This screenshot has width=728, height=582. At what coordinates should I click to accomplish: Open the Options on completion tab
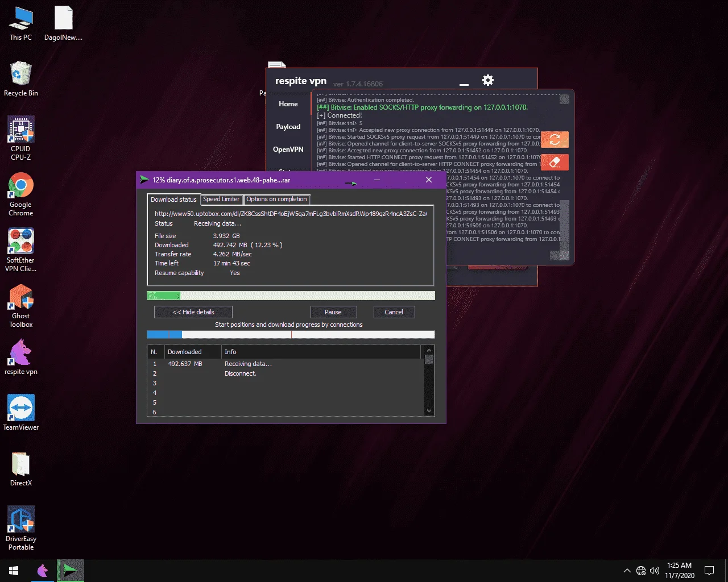coord(276,199)
